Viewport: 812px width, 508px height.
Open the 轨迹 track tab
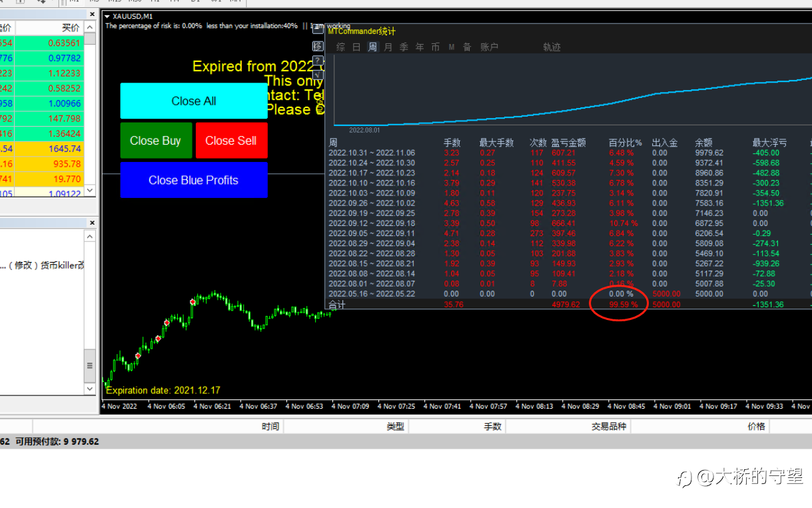(552, 47)
